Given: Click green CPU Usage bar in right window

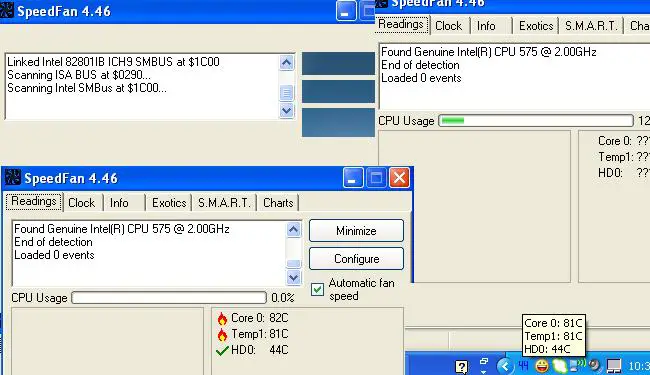Looking at the screenshot, I should pyautogui.click(x=536, y=121).
